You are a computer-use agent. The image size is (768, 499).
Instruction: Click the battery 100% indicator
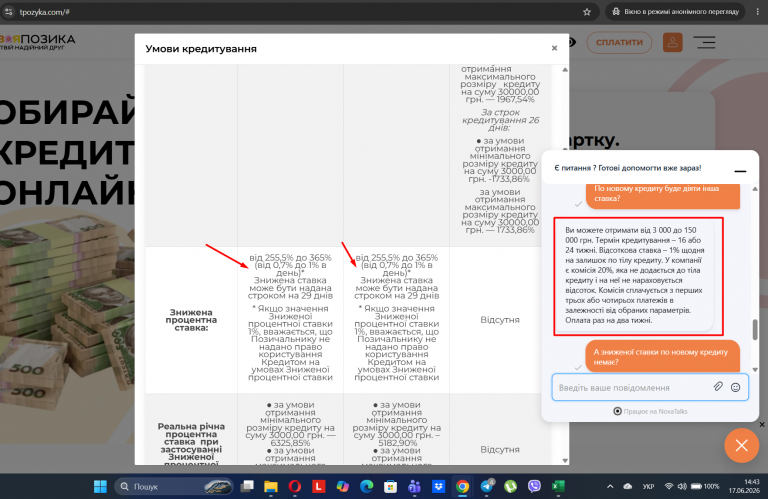[x=705, y=486]
